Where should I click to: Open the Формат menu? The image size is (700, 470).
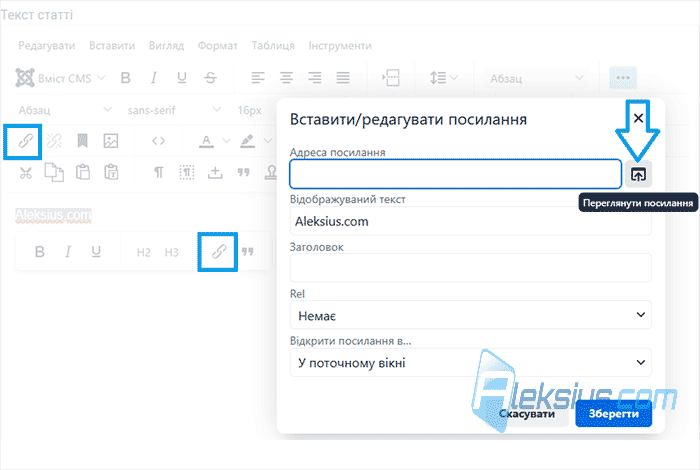(217, 46)
